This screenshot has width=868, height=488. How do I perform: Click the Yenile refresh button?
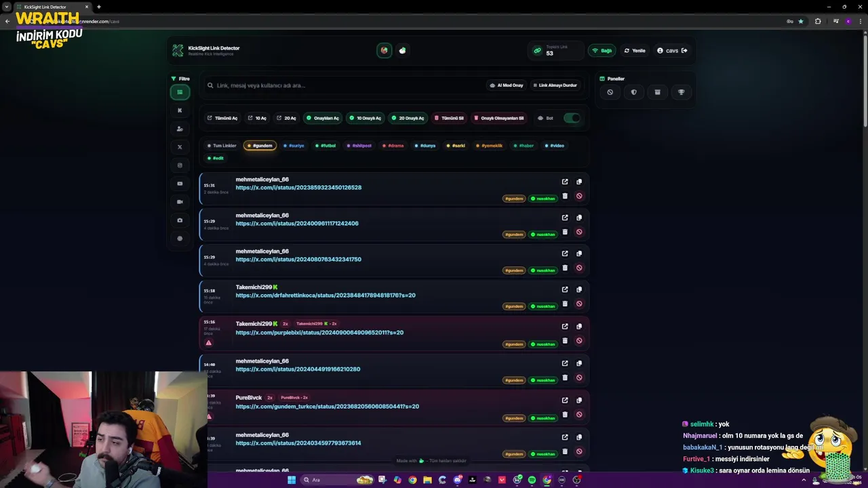[635, 50]
